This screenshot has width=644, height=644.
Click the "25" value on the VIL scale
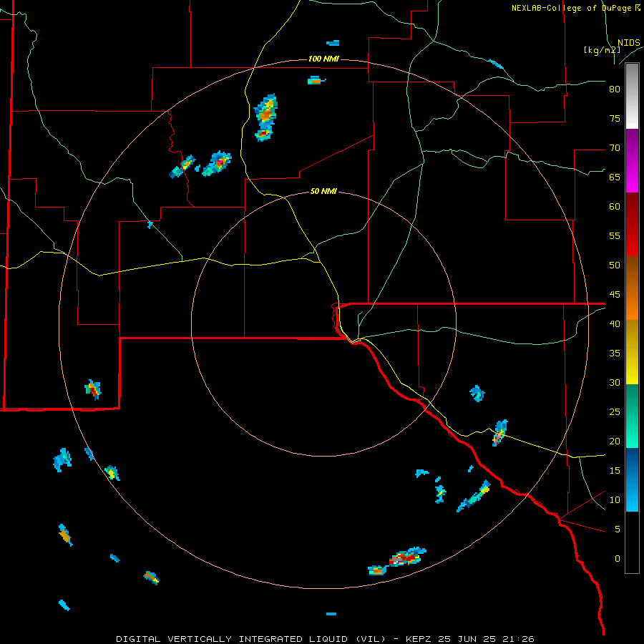point(615,412)
